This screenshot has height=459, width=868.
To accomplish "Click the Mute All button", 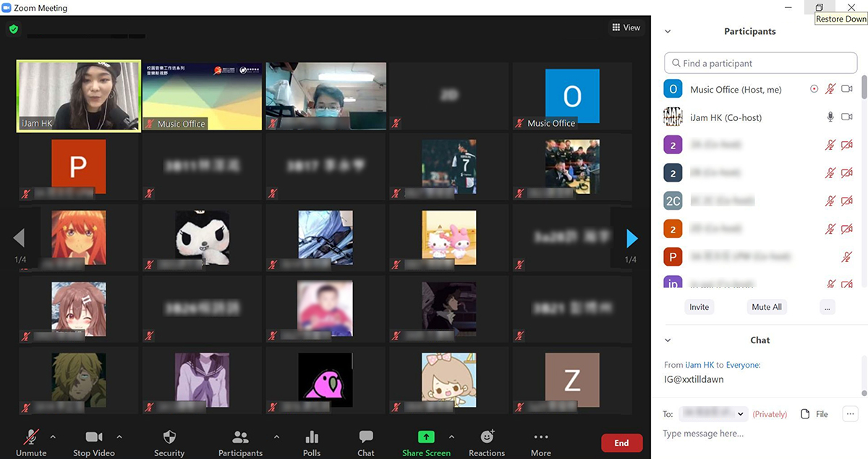I will (766, 307).
